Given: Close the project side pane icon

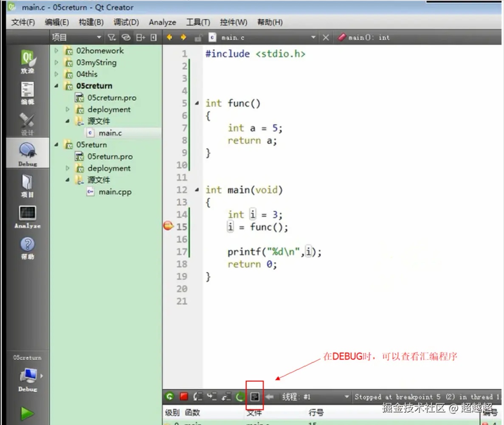Looking at the screenshot, I should 154,38.
